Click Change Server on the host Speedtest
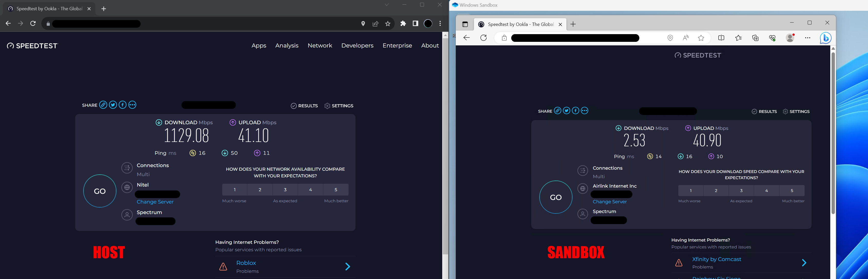The height and width of the screenshot is (279, 868). tap(155, 202)
